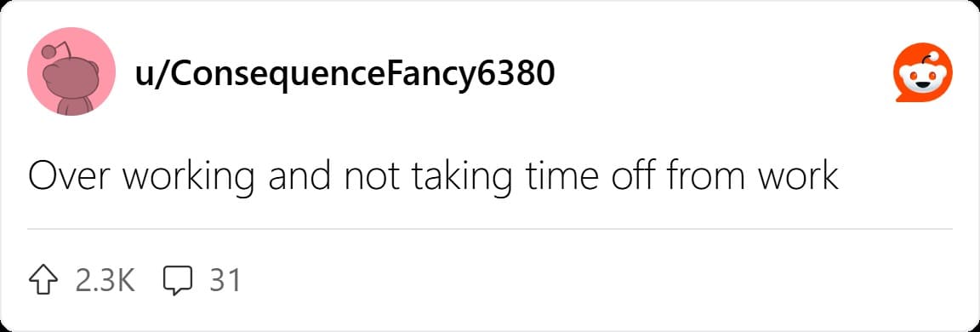
Task: Click the horizontal divider line below the post
Action: coord(489,229)
